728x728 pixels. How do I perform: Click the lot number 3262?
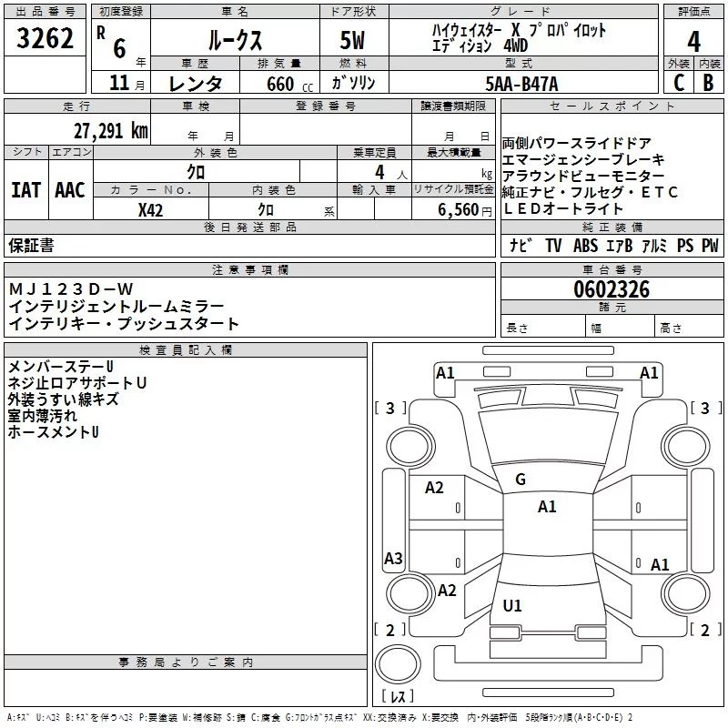tap(45, 38)
